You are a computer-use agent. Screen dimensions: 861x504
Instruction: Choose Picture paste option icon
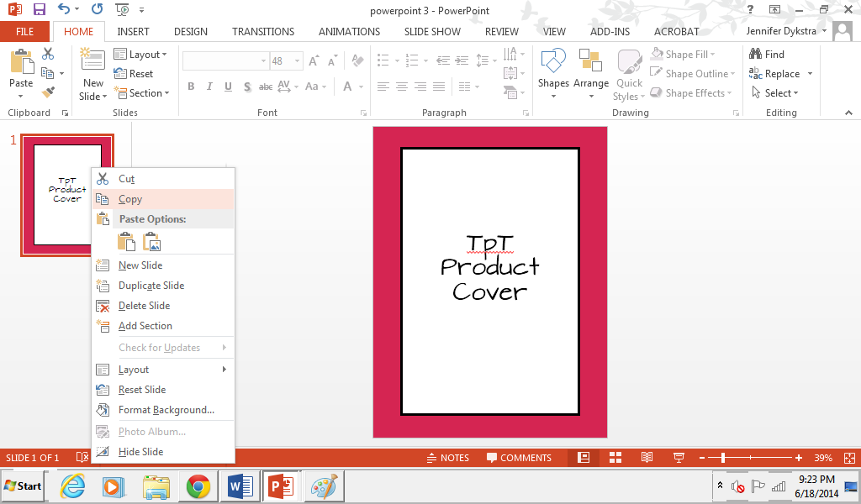151,241
